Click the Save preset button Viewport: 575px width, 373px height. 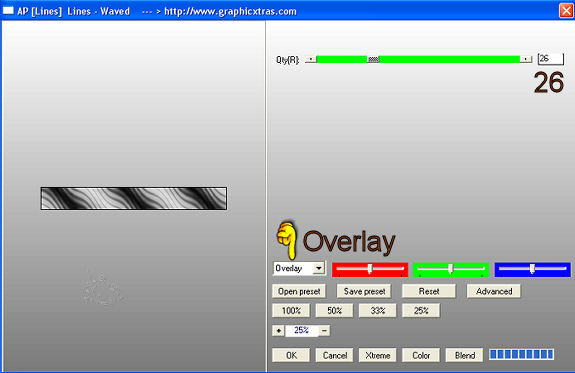point(364,291)
